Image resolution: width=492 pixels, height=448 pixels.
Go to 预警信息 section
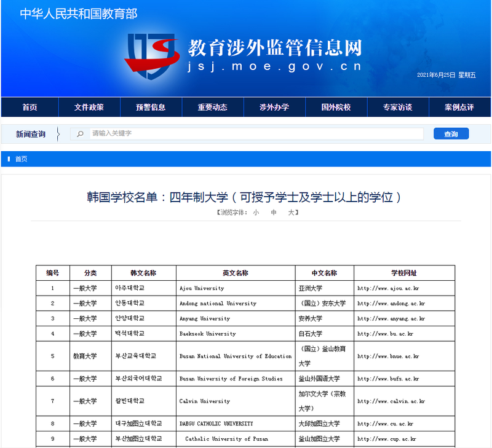(151, 107)
